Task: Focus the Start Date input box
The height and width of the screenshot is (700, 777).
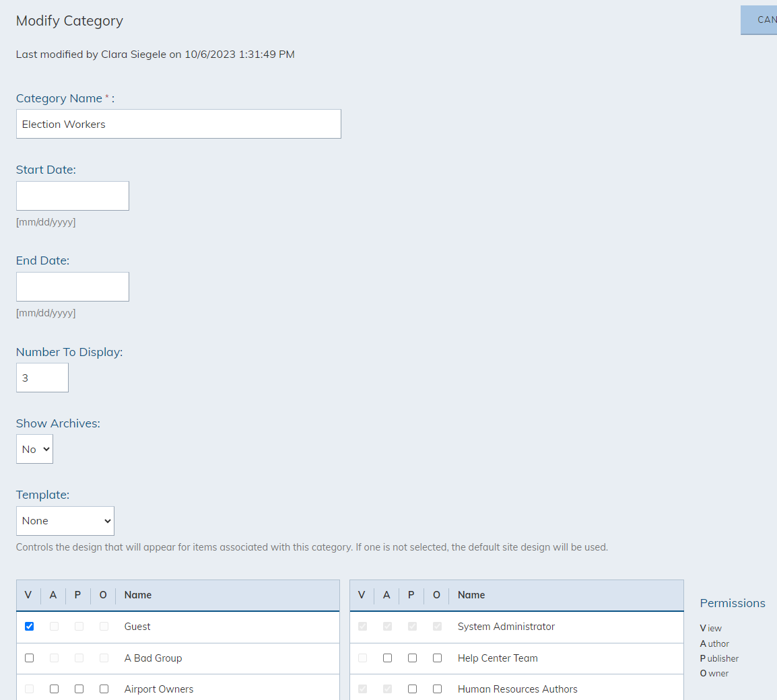Action: [72, 196]
